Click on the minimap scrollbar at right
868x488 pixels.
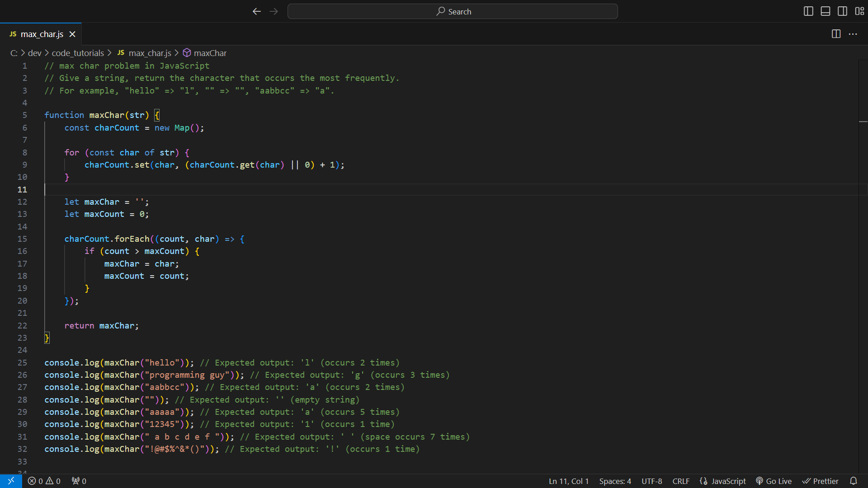click(x=863, y=267)
